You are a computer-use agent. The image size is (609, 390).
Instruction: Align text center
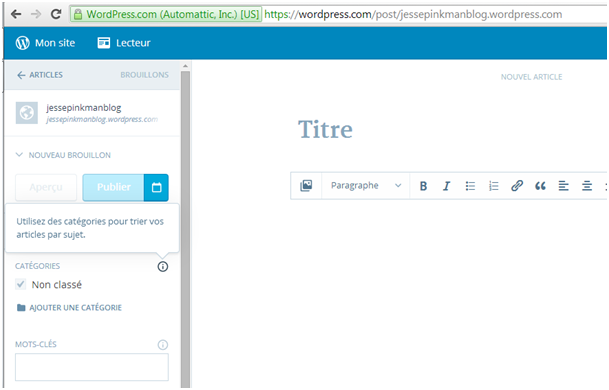(x=587, y=186)
